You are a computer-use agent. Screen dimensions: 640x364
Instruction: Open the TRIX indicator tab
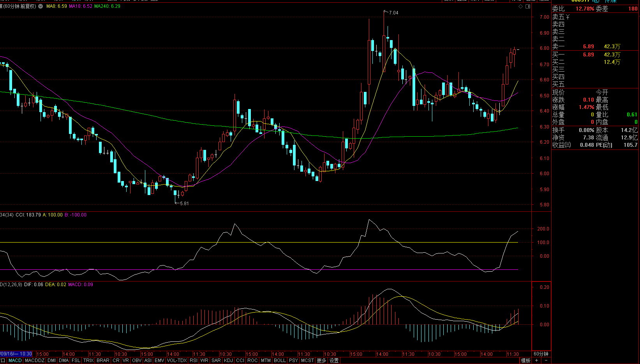coord(88,360)
